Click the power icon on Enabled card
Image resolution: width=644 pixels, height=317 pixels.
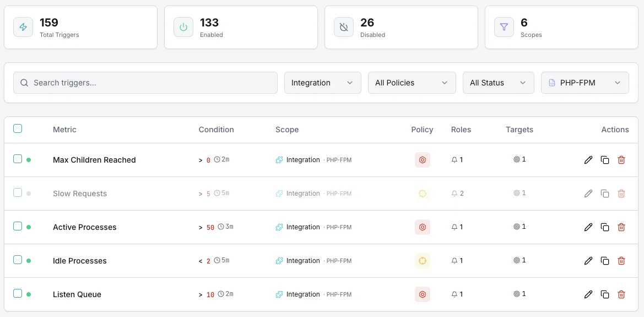click(183, 27)
